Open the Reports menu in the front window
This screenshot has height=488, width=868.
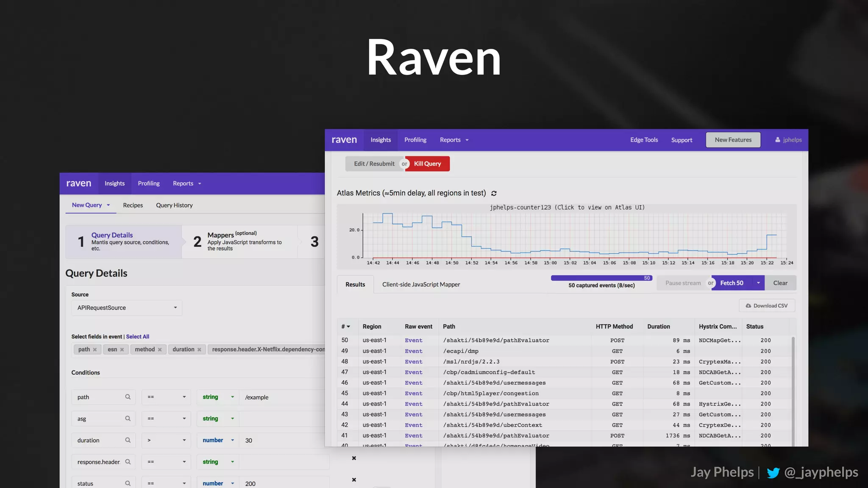(x=454, y=140)
